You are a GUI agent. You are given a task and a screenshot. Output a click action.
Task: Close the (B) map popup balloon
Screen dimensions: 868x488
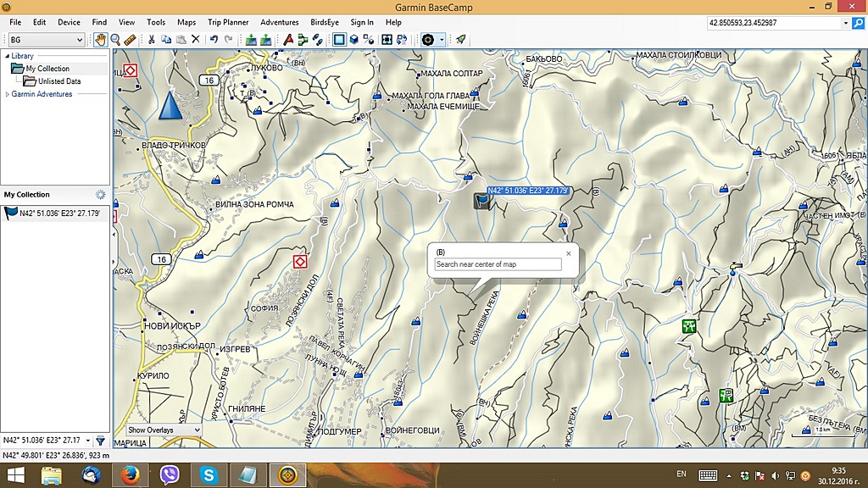569,253
